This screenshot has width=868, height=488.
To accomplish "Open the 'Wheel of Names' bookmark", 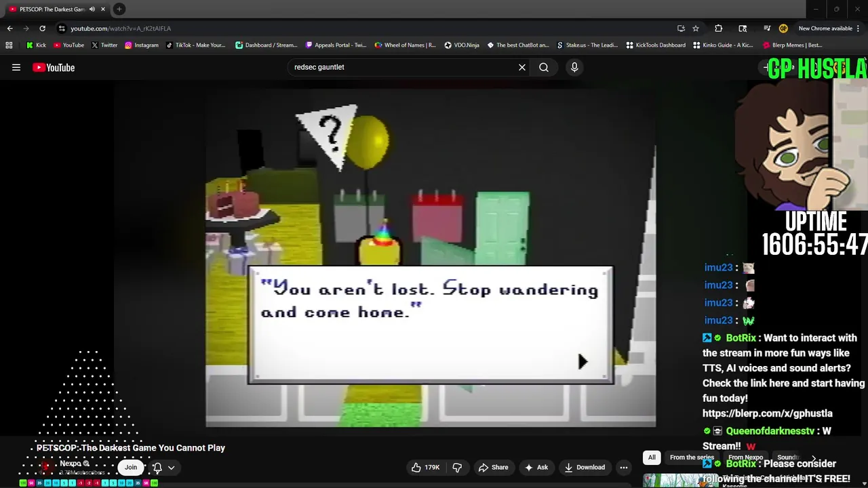I will [x=405, y=45].
